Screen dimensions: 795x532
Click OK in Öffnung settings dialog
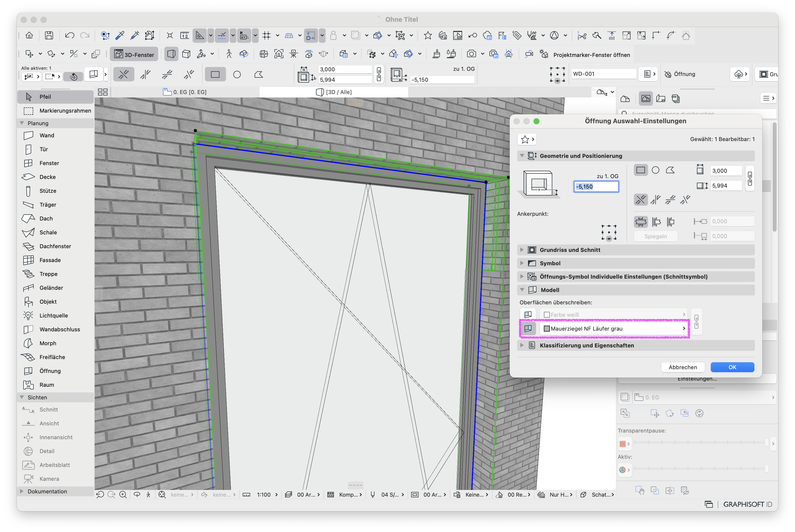click(732, 367)
